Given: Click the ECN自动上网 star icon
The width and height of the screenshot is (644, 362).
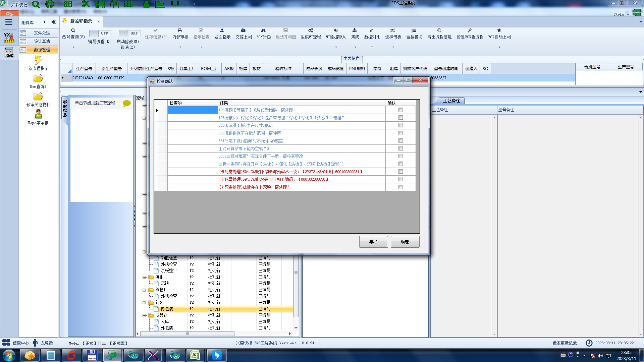Looking at the screenshot, I should click(x=499, y=31).
